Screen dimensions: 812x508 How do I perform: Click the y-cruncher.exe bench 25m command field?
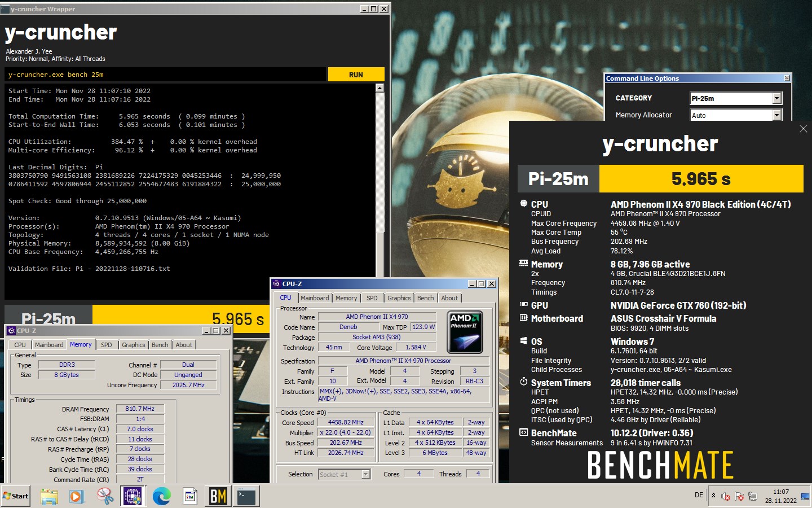pyautogui.click(x=165, y=75)
